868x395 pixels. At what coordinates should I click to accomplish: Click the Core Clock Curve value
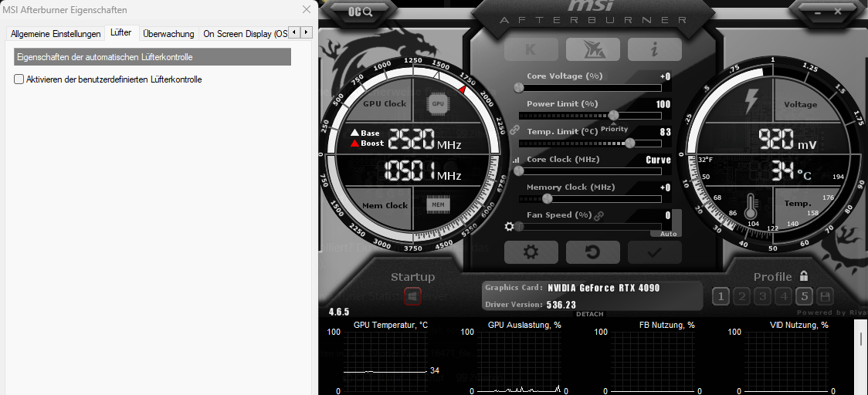658,160
